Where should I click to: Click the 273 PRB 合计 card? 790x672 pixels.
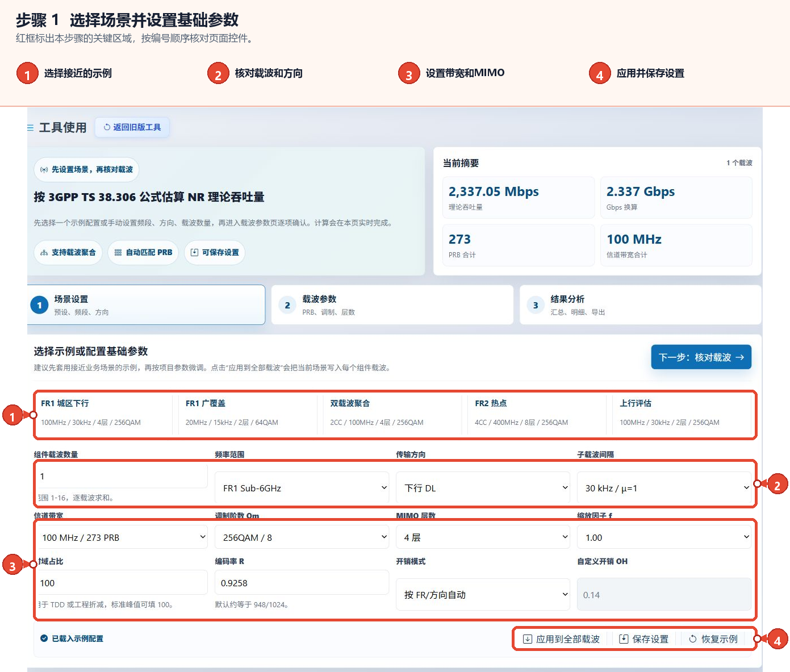coord(519,245)
